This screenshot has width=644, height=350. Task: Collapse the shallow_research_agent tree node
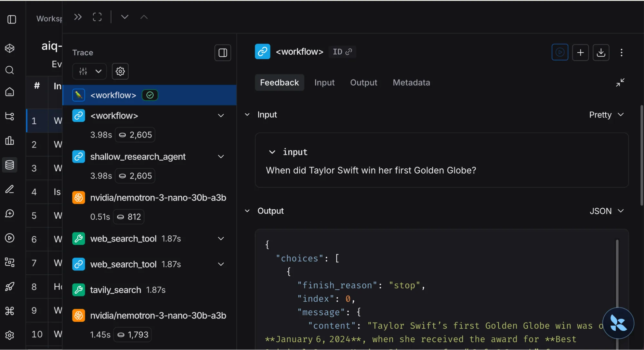[221, 156]
